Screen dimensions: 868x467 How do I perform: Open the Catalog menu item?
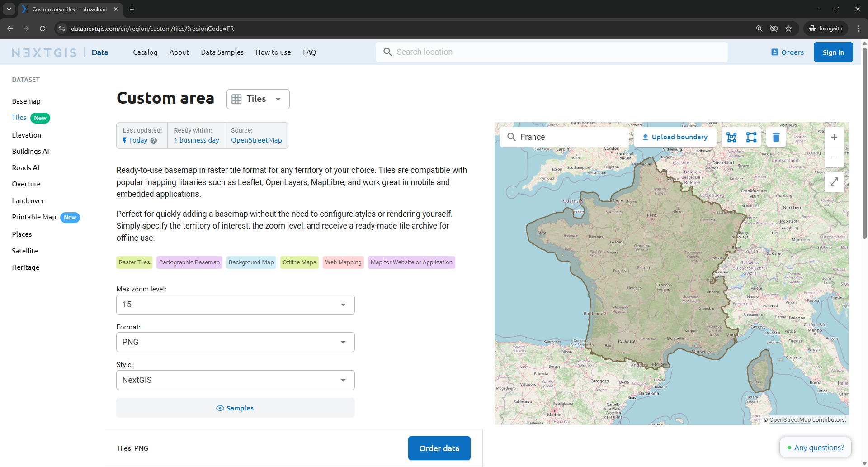[x=145, y=52]
